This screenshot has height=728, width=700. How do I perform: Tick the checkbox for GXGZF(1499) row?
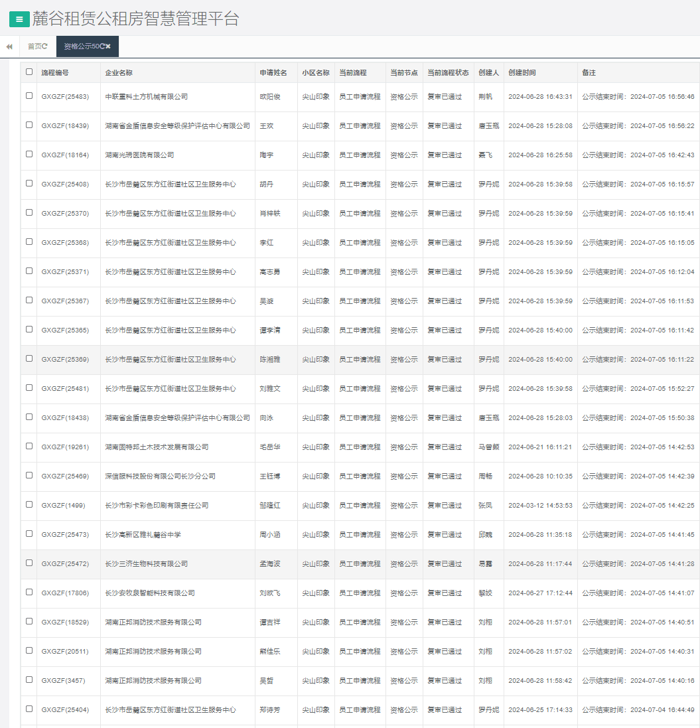click(29, 504)
